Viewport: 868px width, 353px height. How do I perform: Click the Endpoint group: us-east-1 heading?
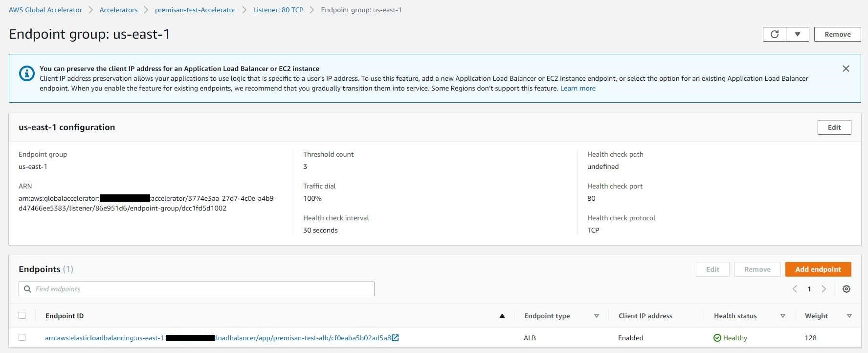pyautogui.click(x=89, y=34)
